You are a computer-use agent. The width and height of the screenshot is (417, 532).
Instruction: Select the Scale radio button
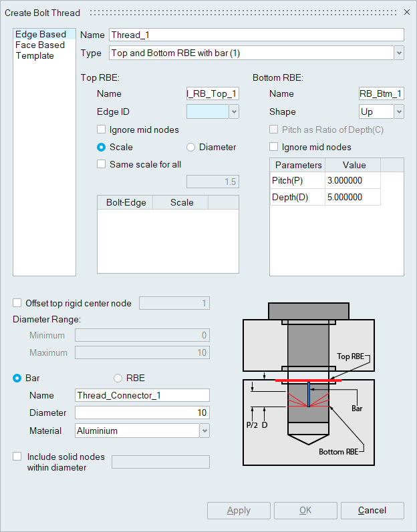point(102,147)
